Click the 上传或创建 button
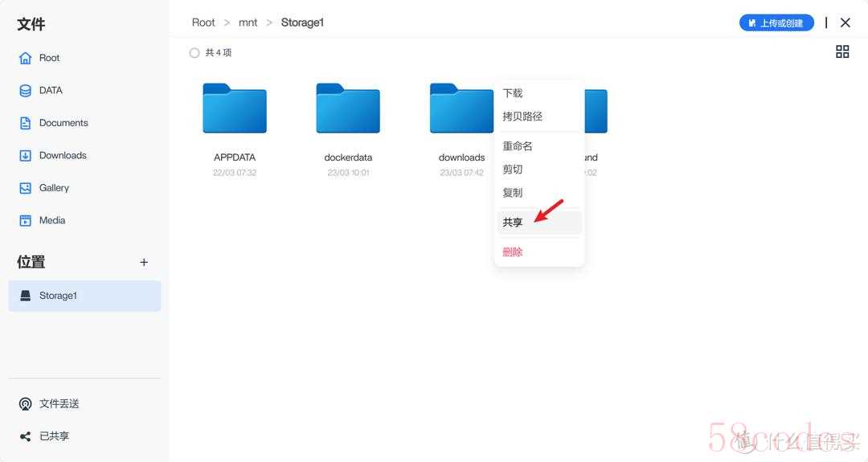Image resolution: width=868 pixels, height=462 pixels. tap(776, 22)
